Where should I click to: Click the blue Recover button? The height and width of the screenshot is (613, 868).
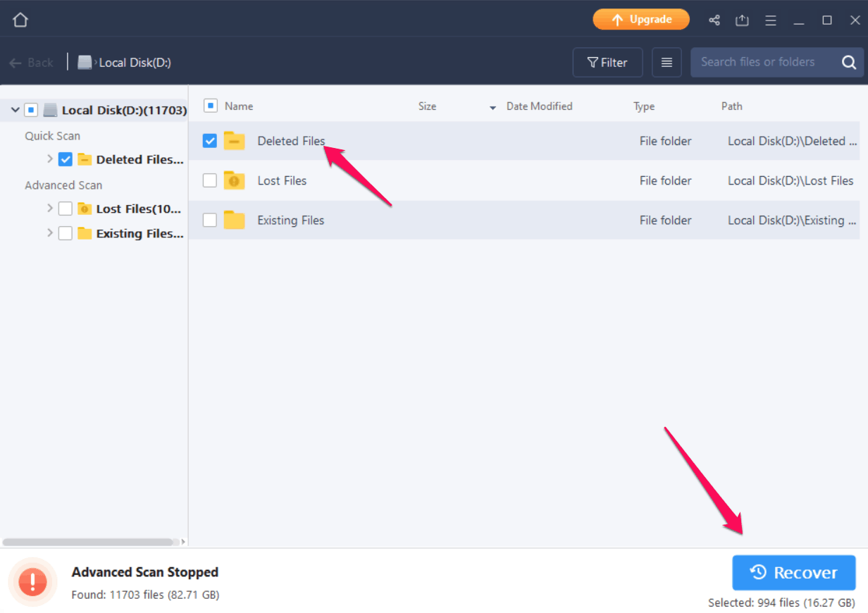[794, 573]
